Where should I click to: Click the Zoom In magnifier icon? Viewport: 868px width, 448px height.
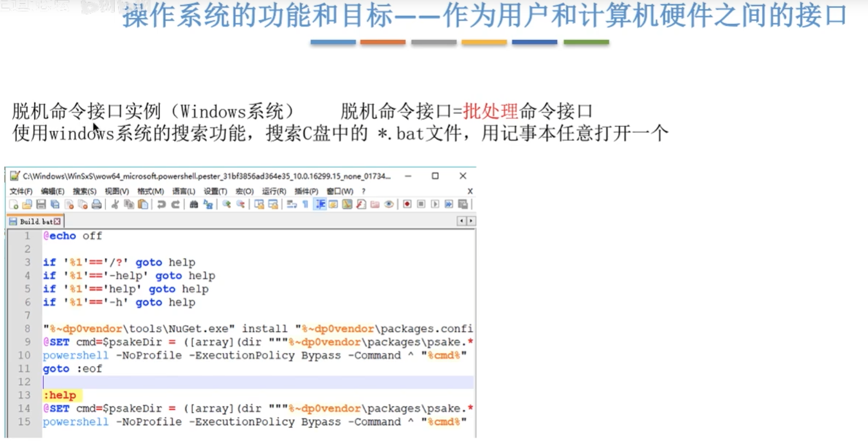coord(226,205)
